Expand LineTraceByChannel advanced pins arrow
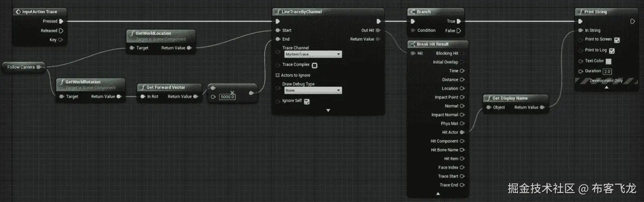Viewport: 644px width, 202px height. coord(329,110)
